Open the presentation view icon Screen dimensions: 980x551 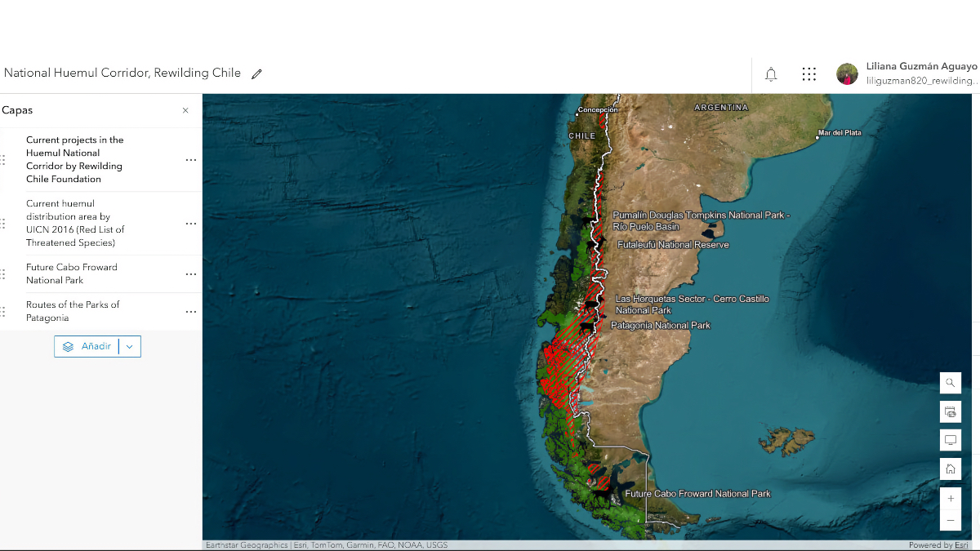950,439
